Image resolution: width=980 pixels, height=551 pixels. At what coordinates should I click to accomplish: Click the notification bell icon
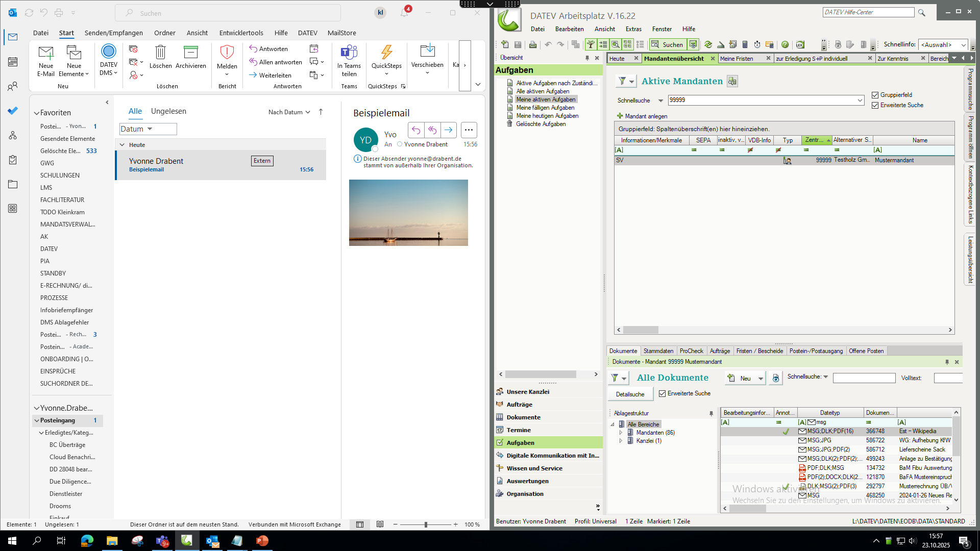tap(404, 13)
